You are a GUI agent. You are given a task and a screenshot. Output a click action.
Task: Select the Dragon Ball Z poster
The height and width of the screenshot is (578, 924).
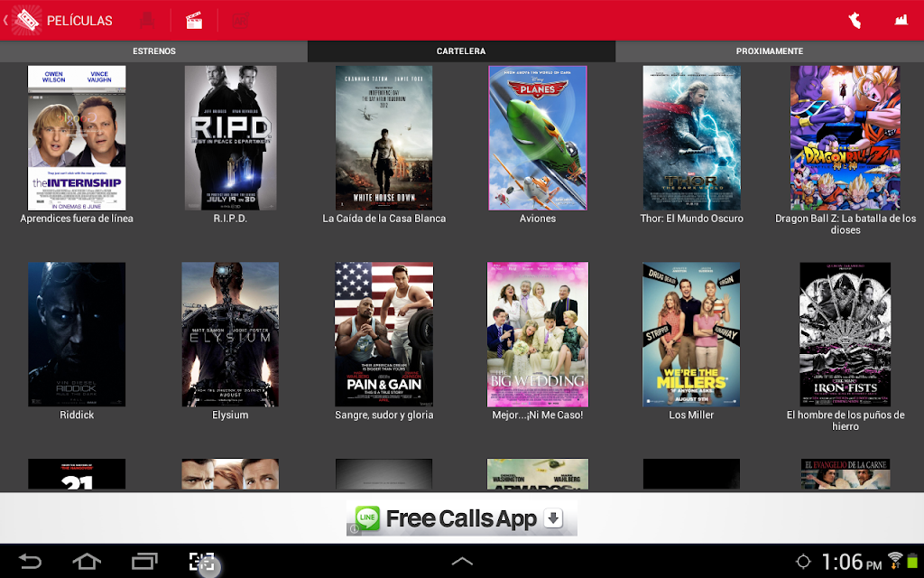[x=845, y=138]
